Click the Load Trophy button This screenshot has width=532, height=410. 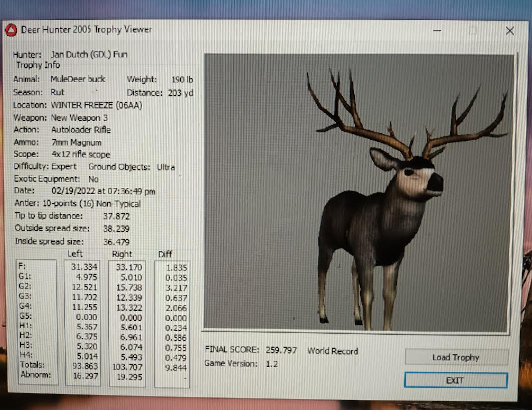[456, 357]
